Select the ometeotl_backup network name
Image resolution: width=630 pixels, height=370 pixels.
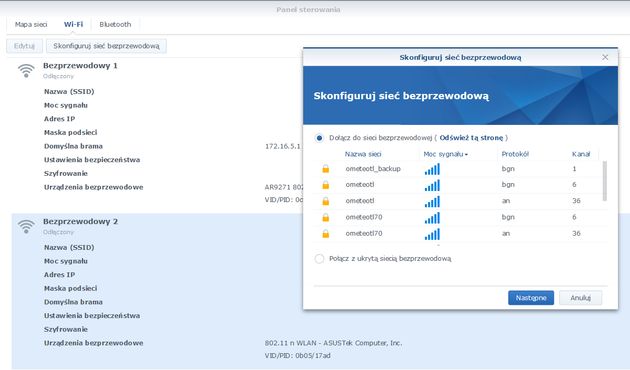373,169
